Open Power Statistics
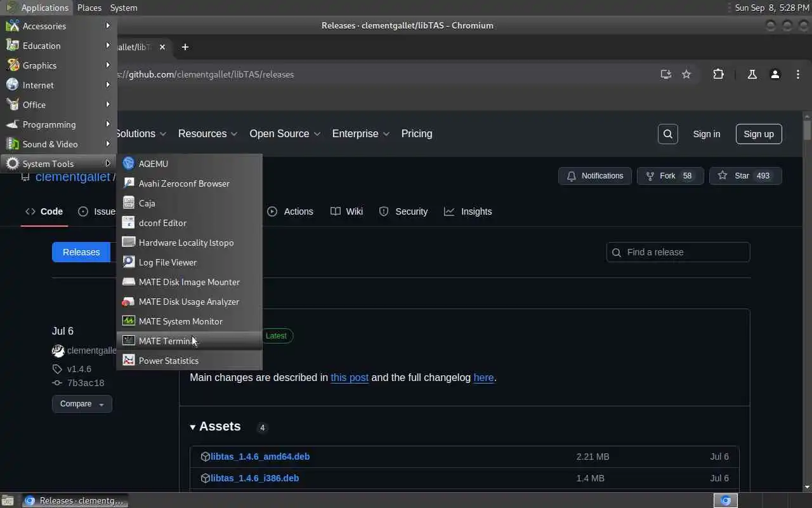This screenshot has height=508, width=812. (x=189, y=361)
